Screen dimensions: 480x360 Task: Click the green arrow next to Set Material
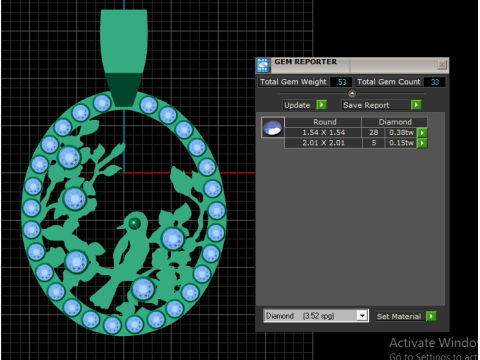point(431,316)
